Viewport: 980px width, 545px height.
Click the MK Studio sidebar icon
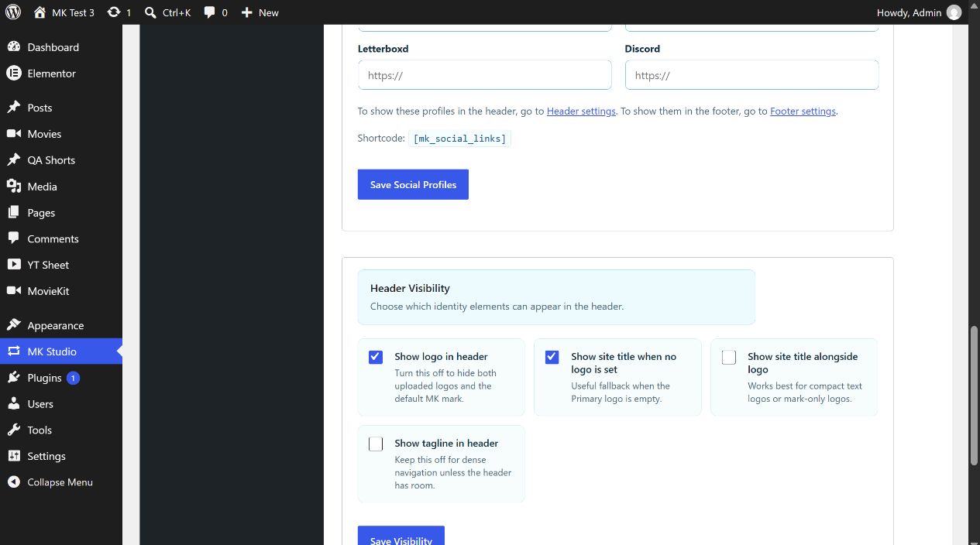[x=13, y=351]
